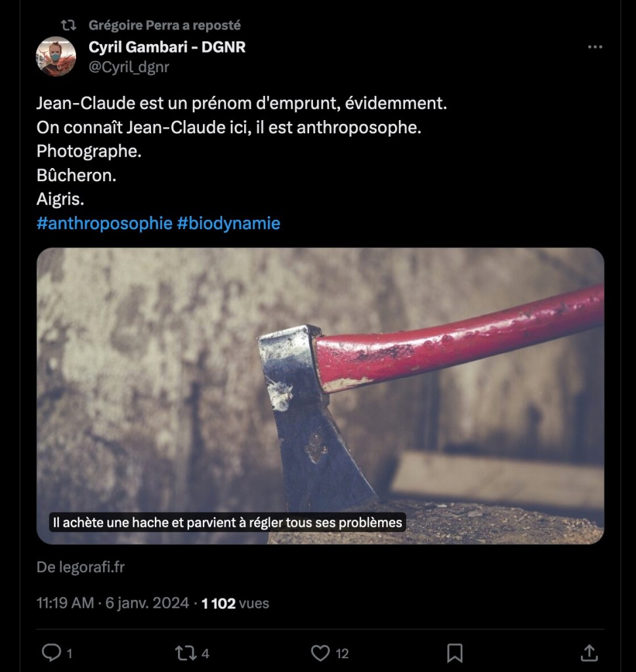The width and height of the screenshot is (636, 672).
Task: Click the small repost icon beside Grégoire Perra
Action: tap(68, 26)
